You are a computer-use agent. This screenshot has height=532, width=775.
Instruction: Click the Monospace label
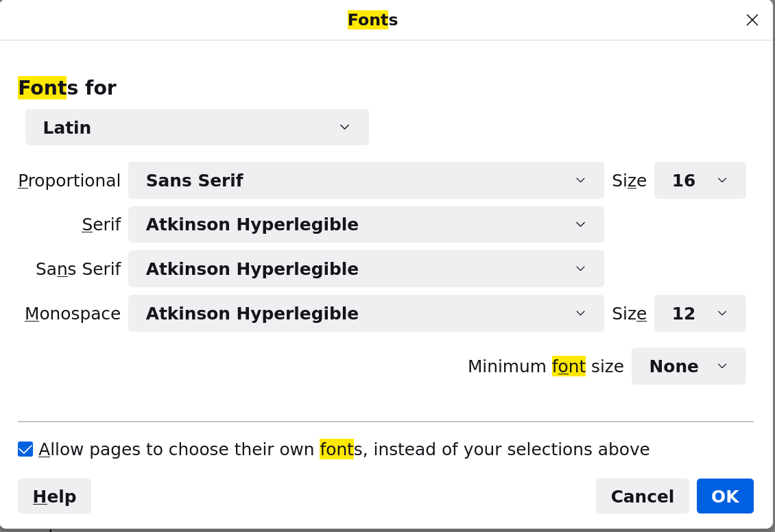pyautogui.click(x=73, y=313)
